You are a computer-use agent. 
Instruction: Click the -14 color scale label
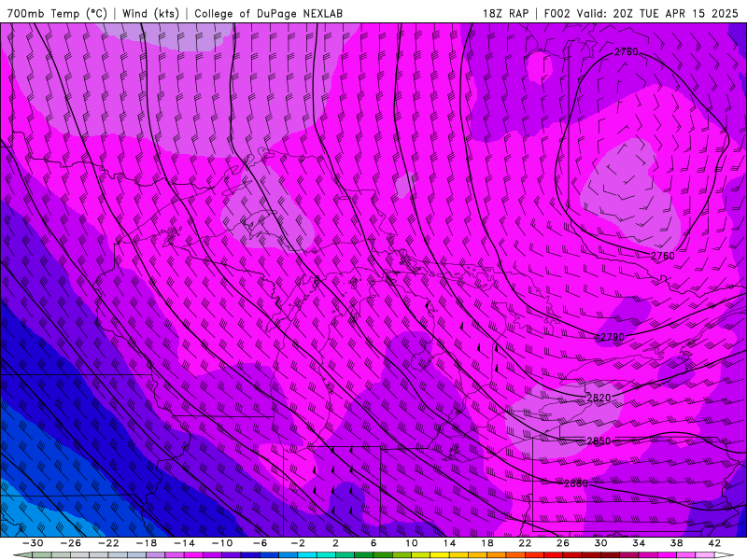[x=184, y=543]
